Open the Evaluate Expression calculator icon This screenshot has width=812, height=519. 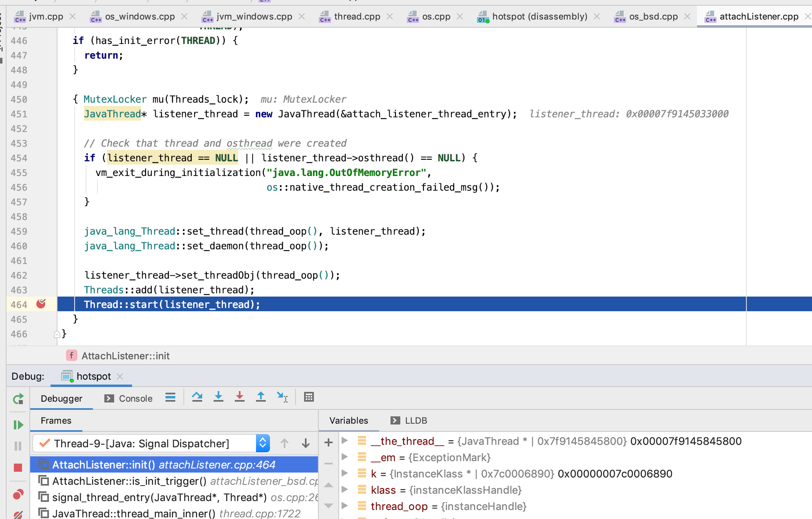coord(309,397)
